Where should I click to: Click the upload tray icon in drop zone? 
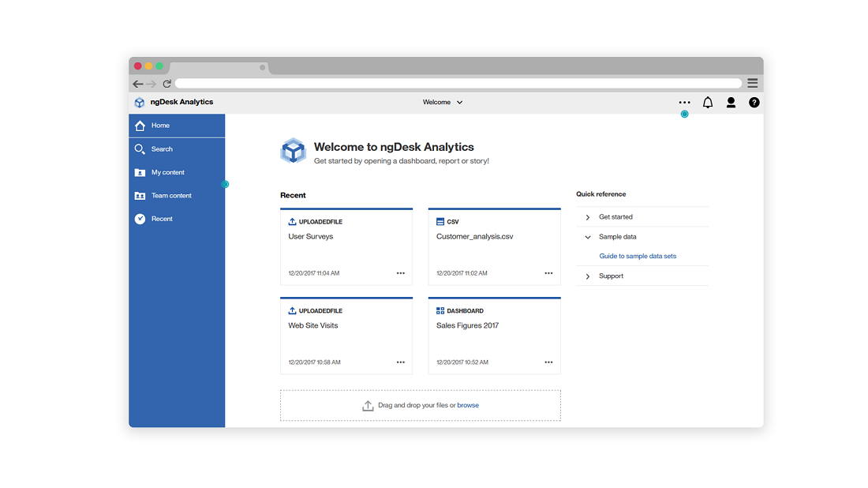point(368,406)
